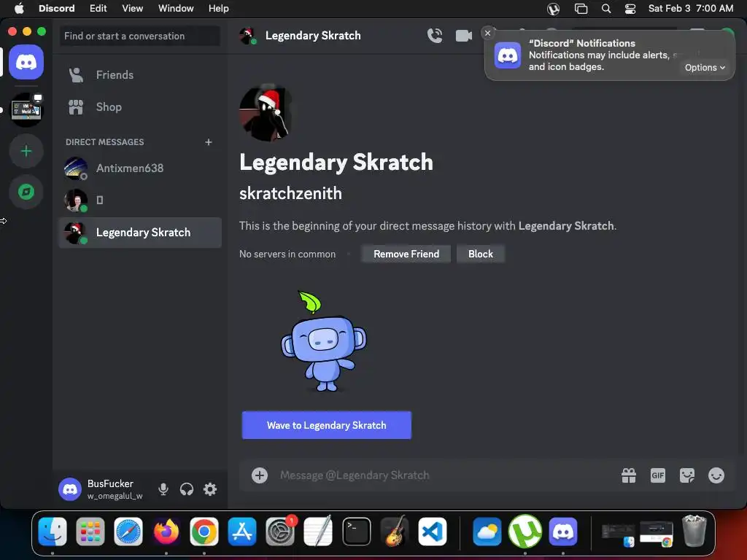
Task: Open Launchpad from the Dock
Action: click(x=90, y=532)
